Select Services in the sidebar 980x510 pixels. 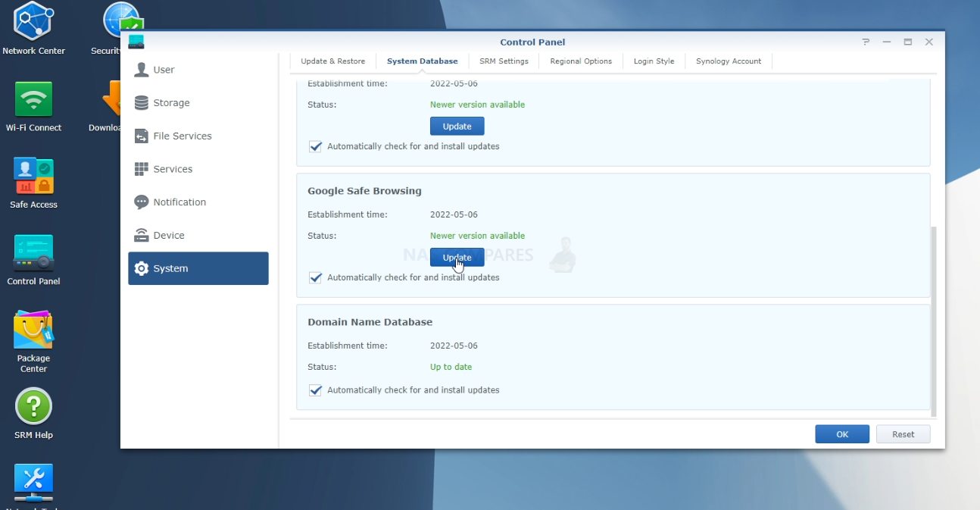pos(198,169)
